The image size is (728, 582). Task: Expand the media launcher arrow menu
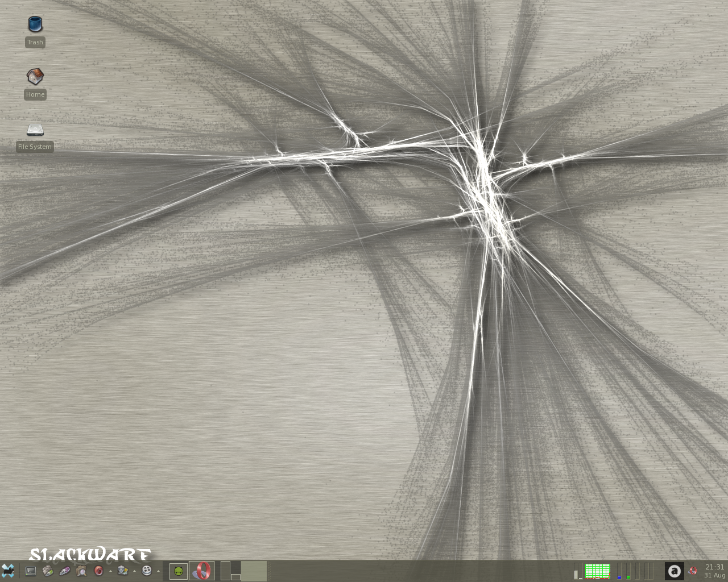click(158, 571)
